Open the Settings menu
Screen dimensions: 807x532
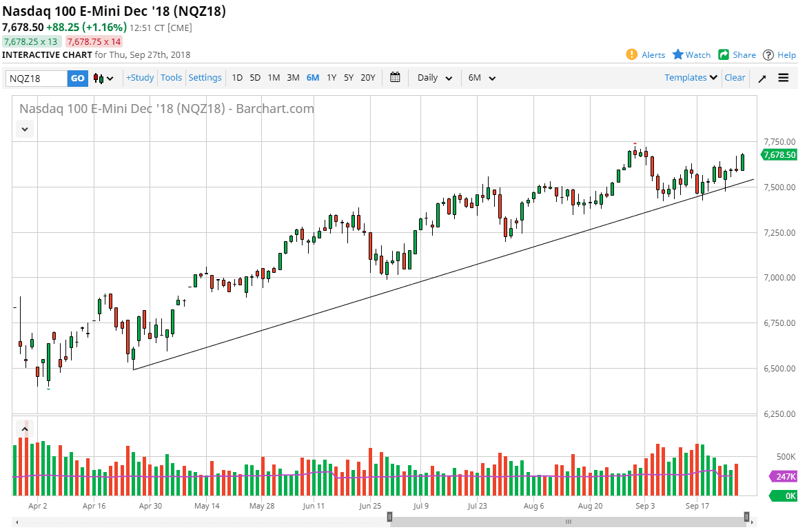[205, 78]
